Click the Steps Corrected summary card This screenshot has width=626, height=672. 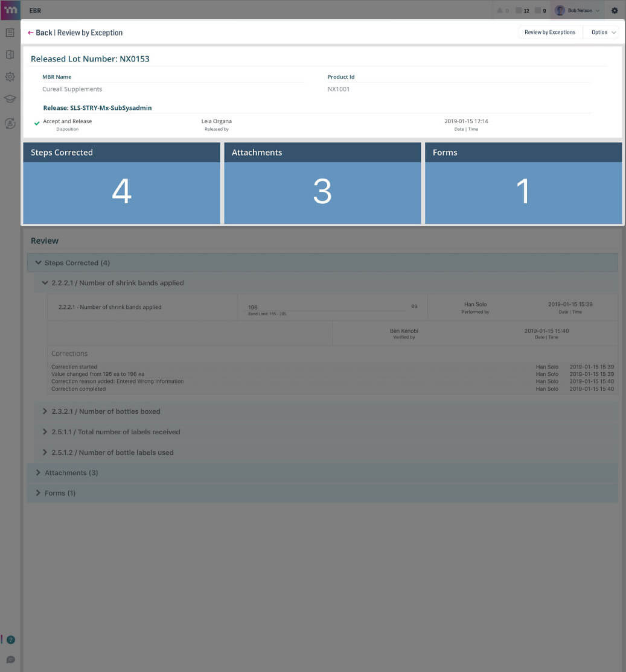click(121, 183)
